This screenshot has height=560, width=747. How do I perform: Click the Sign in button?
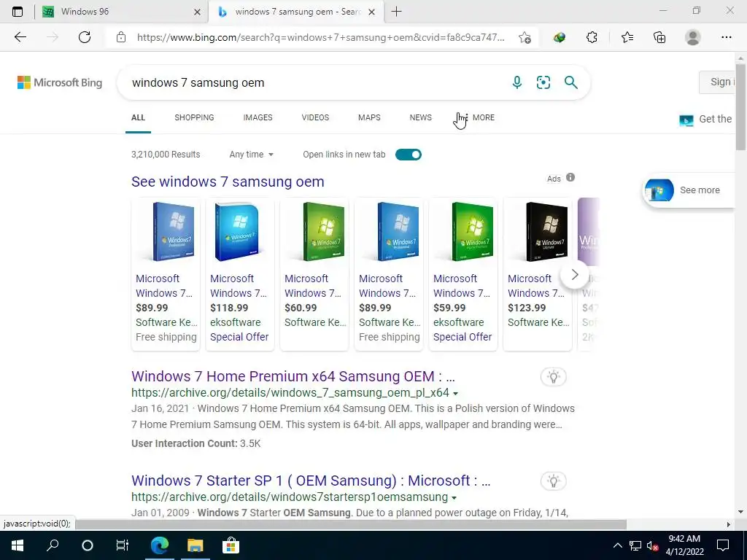pyautogui.click(x=719, y=82)
